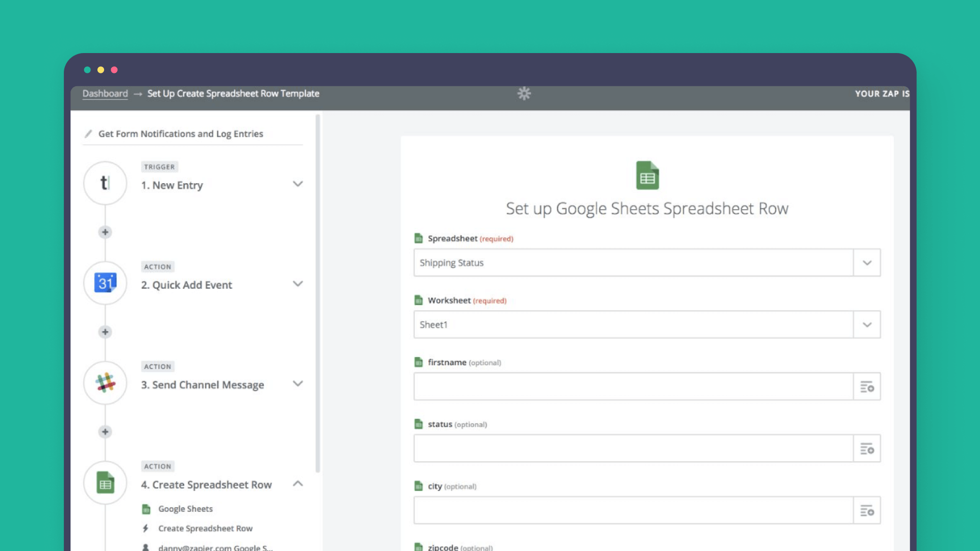The image size is (980, 551).
Task: Click the Google Sheets icon on step 4
Action: click(x=105, y=483)
